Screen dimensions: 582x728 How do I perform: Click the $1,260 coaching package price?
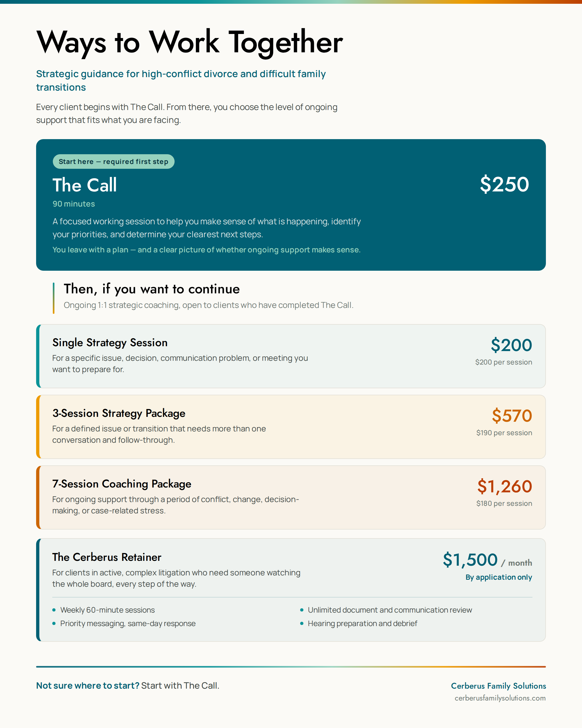[504, 486]
